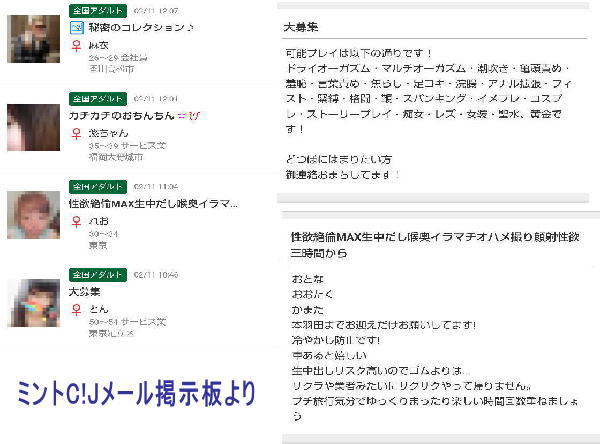Click female icon beside 秘密のコレクション post
This screenshot has width=600, height=444.
click(x=76, y=46)
